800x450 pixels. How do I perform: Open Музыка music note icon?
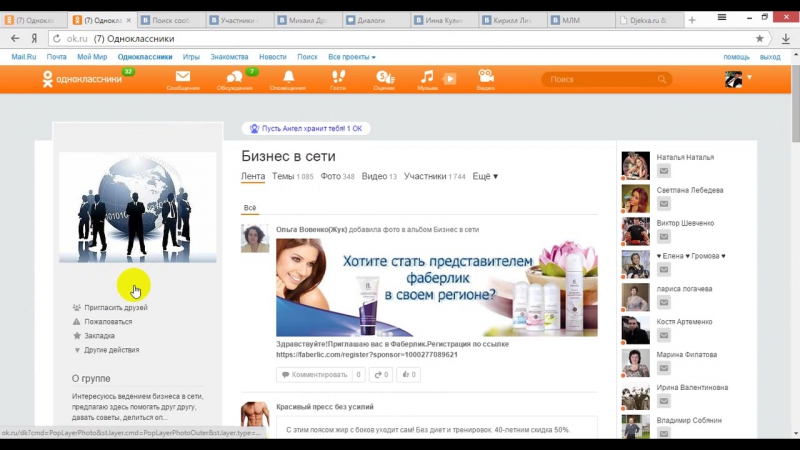[x=427, y=80]
